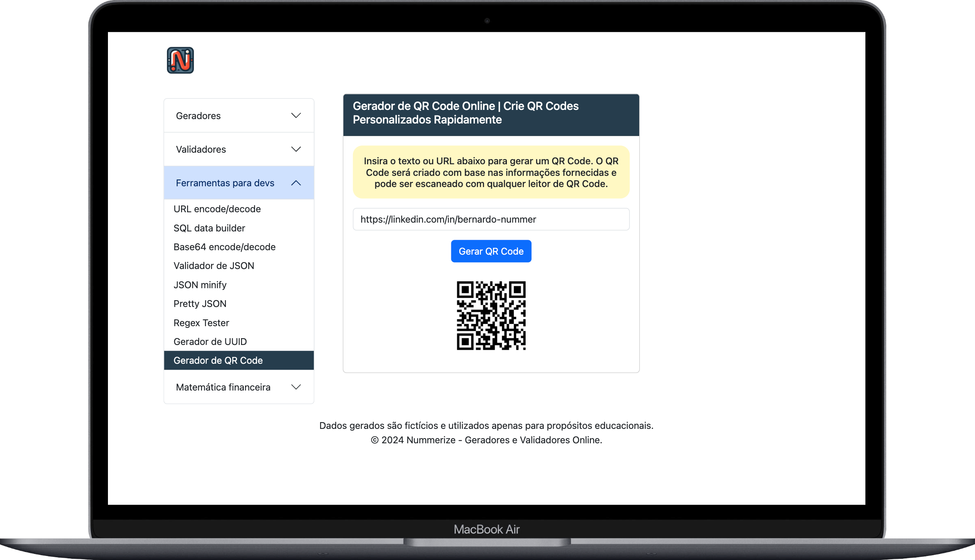Click the '© 2024 Nummerize' footer text

click(486, 440)
